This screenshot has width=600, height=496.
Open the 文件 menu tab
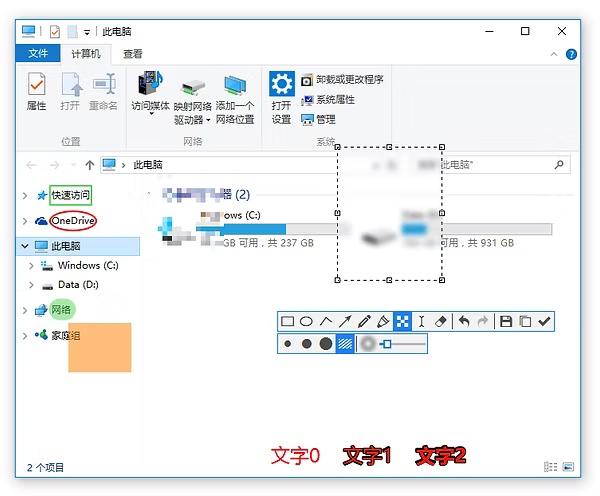[38, 54]
